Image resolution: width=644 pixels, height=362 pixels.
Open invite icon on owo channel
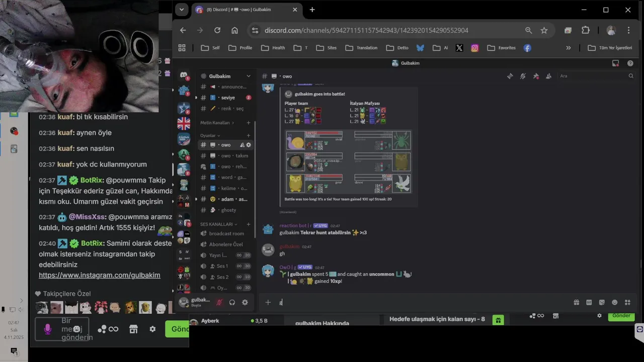[x=242, y=145]
